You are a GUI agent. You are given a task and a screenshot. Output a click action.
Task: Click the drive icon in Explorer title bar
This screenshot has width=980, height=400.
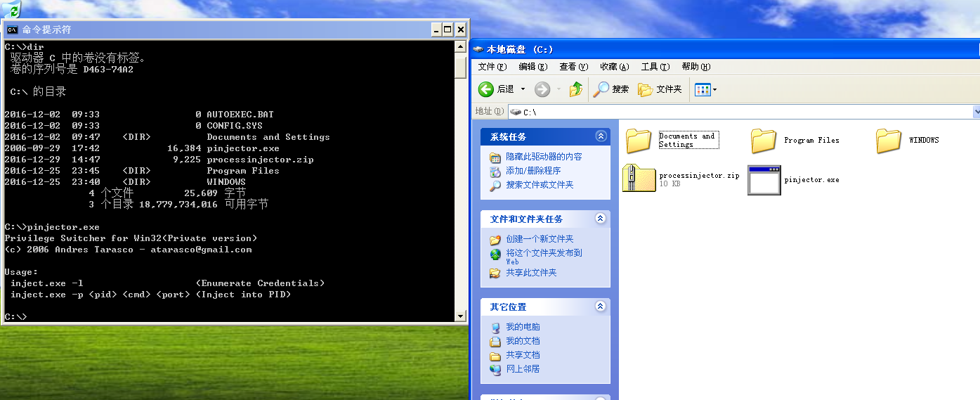click(479, 49)
